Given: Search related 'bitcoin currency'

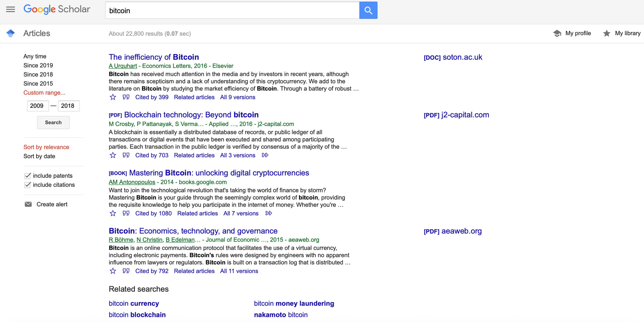Looking at the screenshot, I should pos(134,303).
